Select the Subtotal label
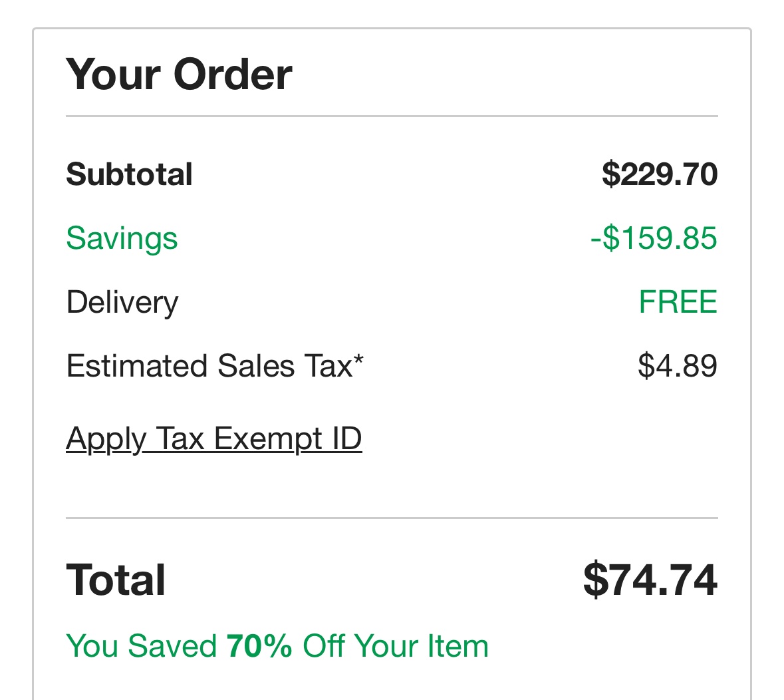The image size is (784, 700). (x=129, y=174)
